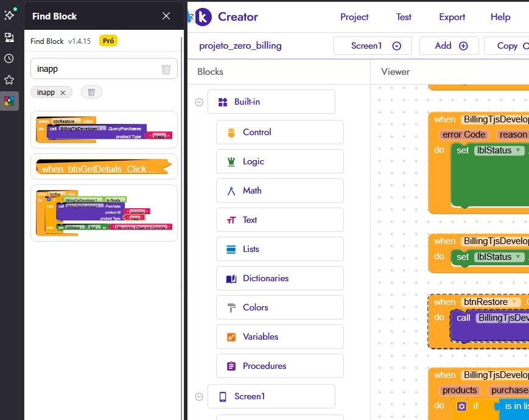Open the btnGetDetails Click result thumbnail

click(x=104, y=167)
